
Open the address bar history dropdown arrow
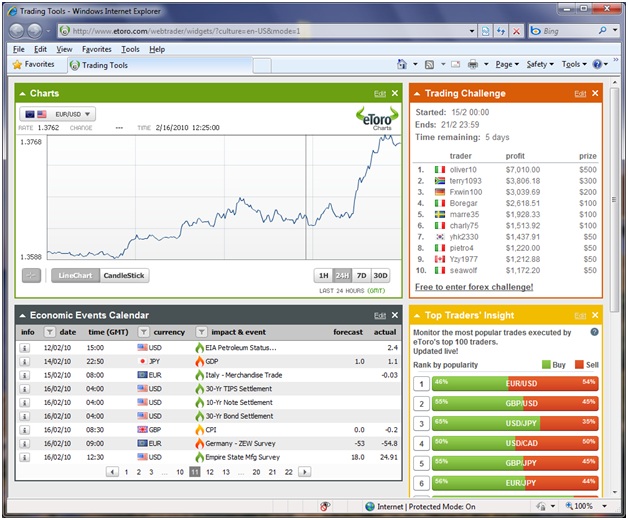tap(472, 31)
